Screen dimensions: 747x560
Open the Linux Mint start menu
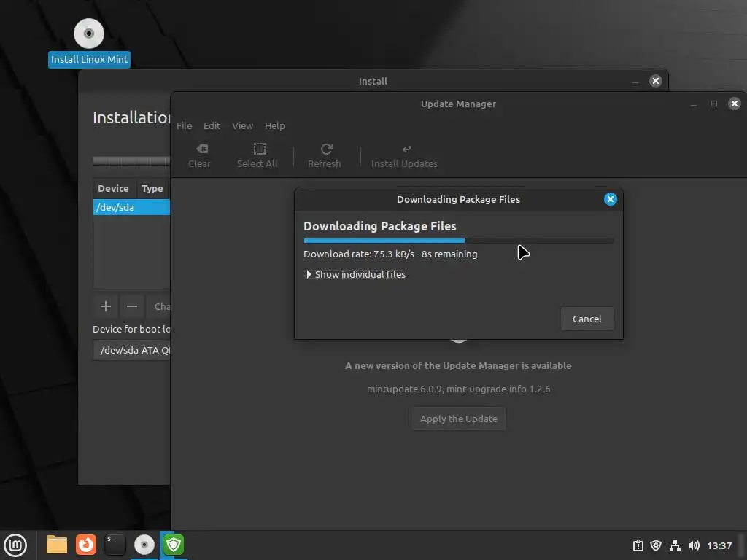click(16, 545)
